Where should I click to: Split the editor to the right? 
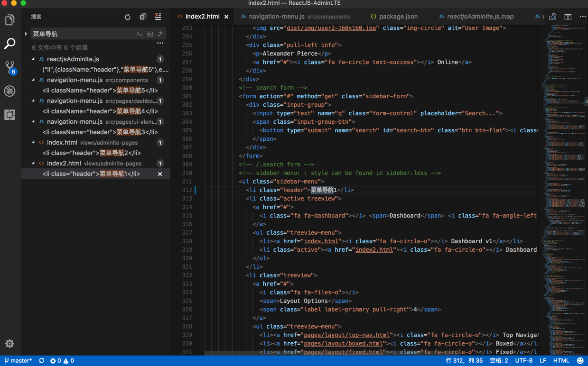[x=568, y=17]
